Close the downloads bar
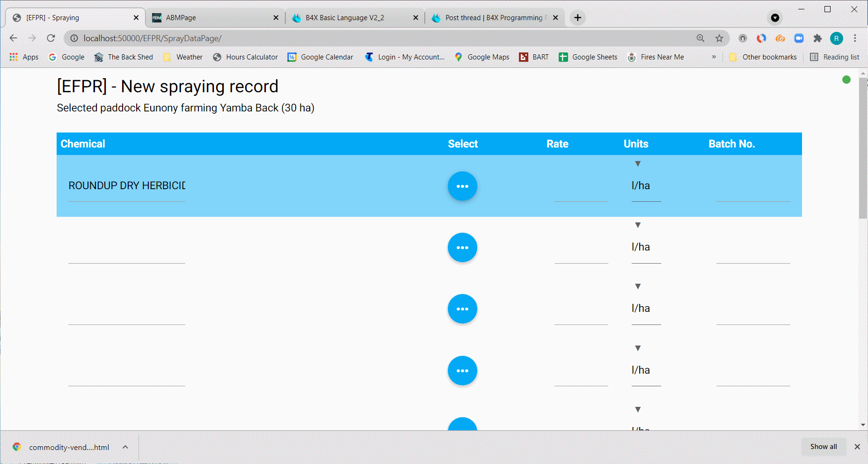Viewport: 868px width, 464px height. pos(857,447)
